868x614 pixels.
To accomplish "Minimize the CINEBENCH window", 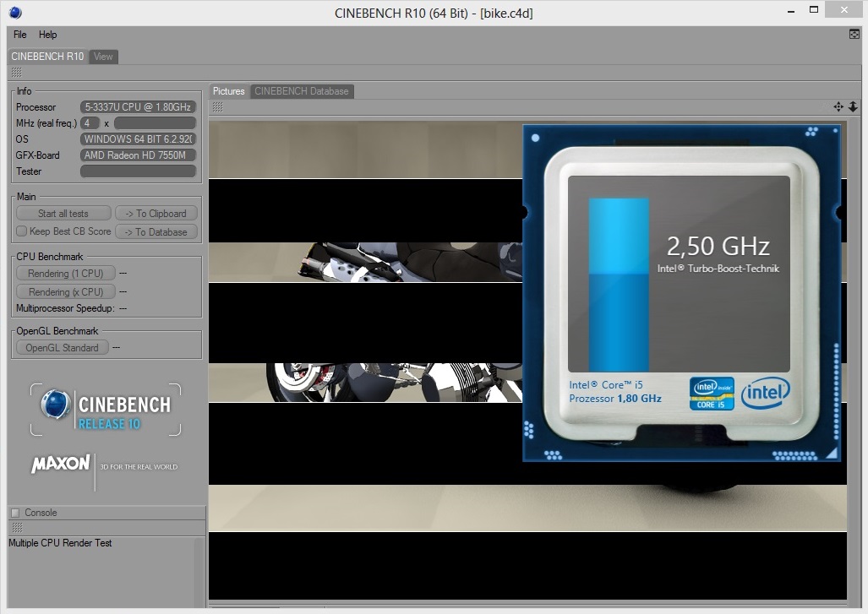I will [x=791, y=10].
